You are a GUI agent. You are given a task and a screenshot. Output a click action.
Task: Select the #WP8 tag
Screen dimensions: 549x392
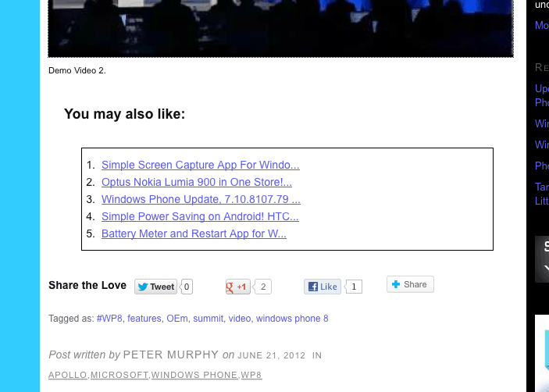109,319
